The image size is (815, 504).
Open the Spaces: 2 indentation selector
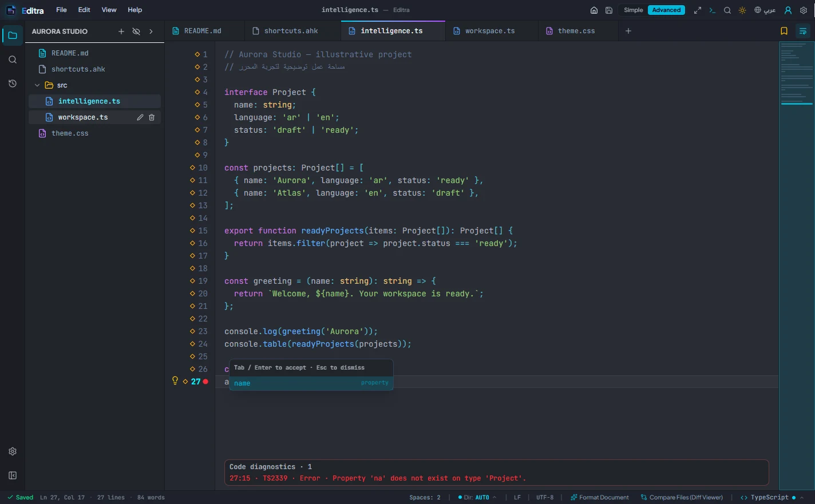(x=425, y=498)
